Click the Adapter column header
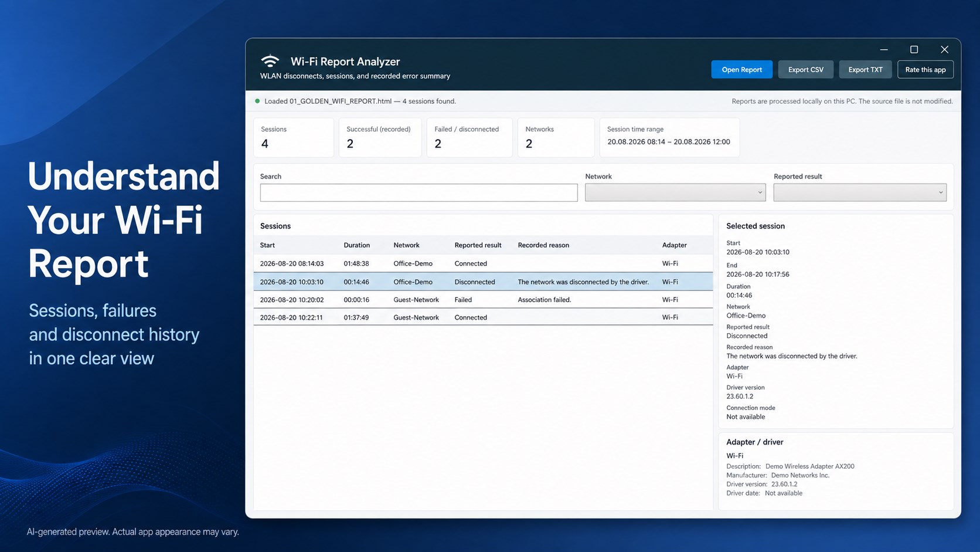The image size is (980, 552). pos(674,245)
